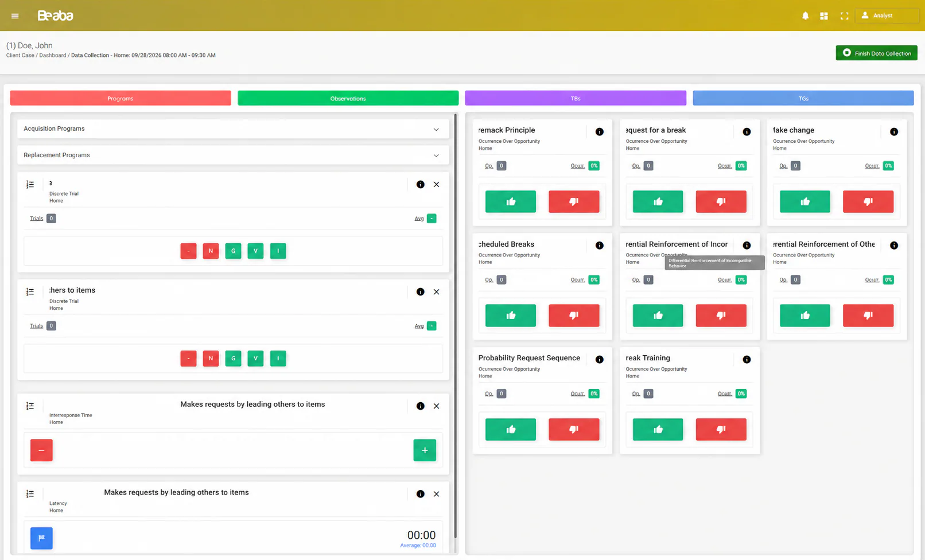Image resolution: width=925 pixels, height=560 pixels.
Task: Thumbs down for Premack Principle card
Action: 574,201
